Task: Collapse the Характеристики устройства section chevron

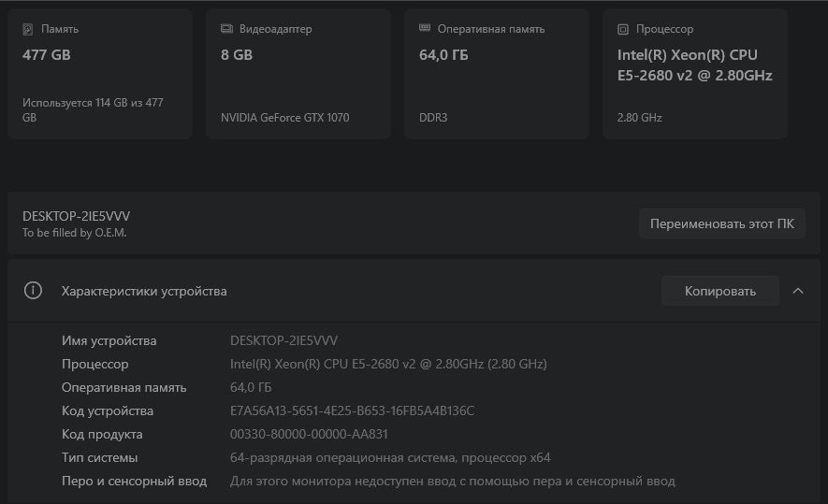Action: point(798,291)
